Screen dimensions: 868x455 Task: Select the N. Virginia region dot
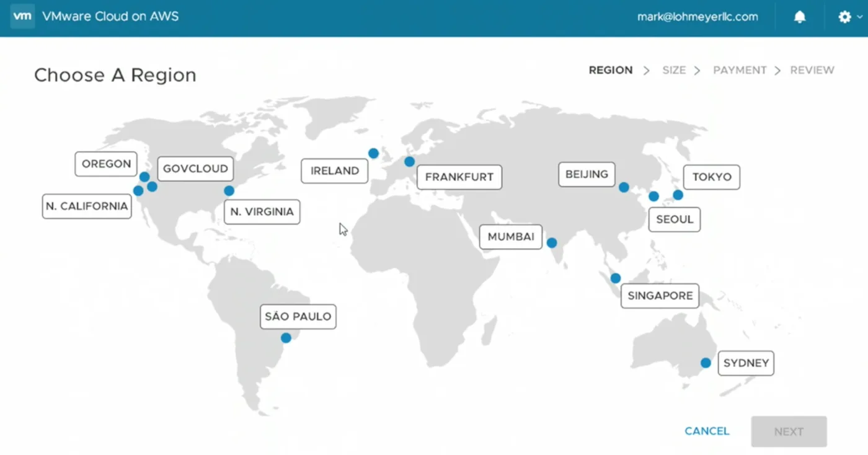pyautogui.click(x=229, y=191)
